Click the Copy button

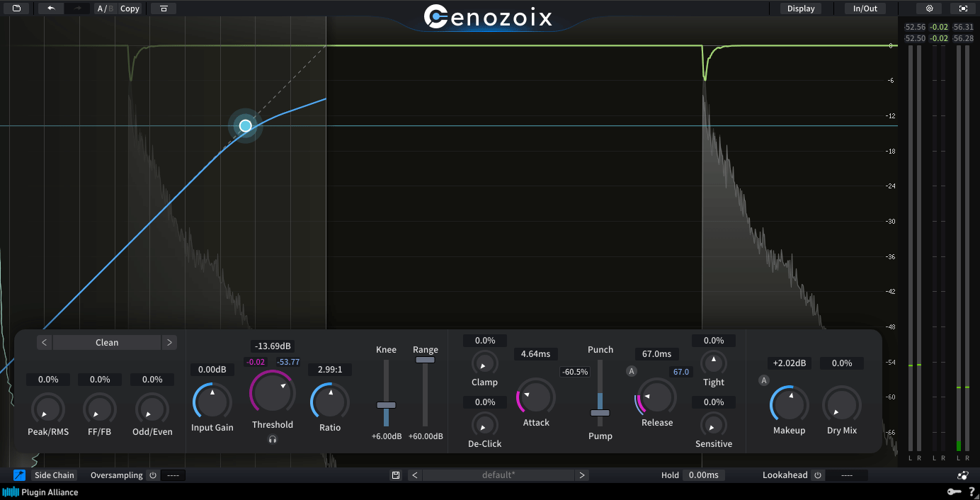click(x=130, y=8)
